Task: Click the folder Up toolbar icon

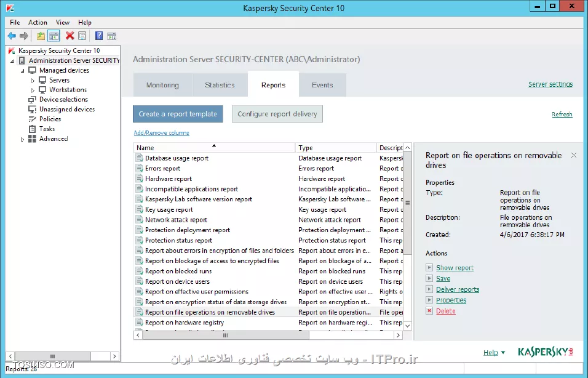Action: [x=41, y=36]
